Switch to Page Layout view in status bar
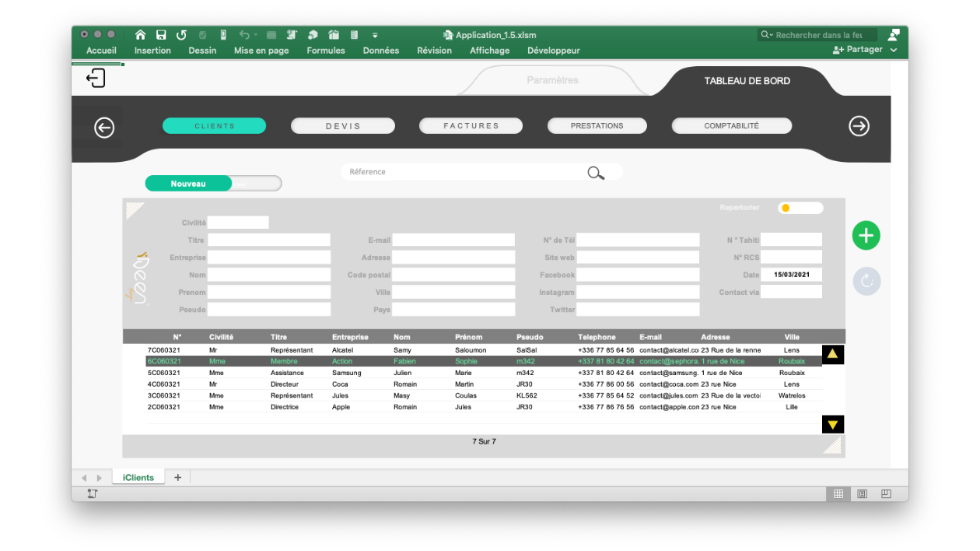980x551 pixels. click(x=862, y=494)
